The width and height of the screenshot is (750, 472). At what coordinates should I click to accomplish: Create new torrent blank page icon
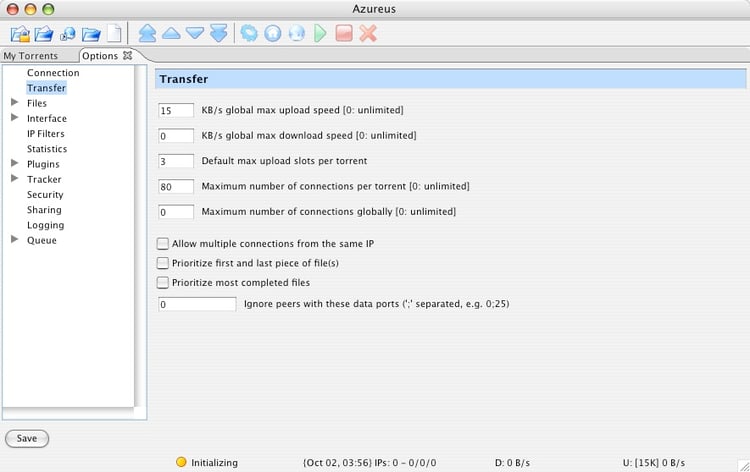click(114, 34)
